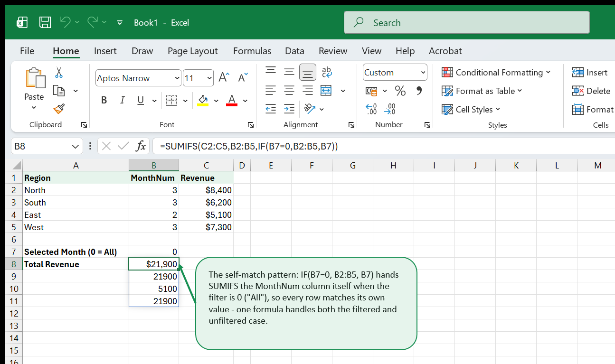Open the font name combo box

pyautogui.click(x=138, y=78)
